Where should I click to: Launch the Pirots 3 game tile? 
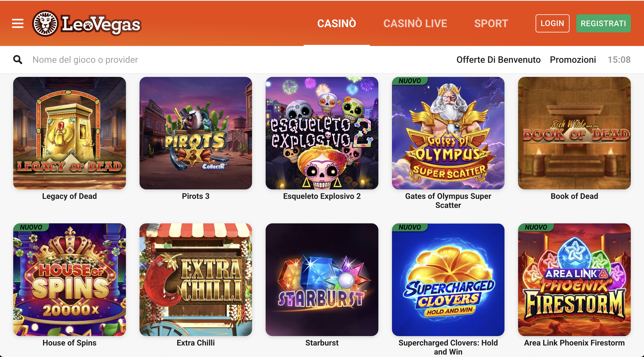[x=196, y=133]
